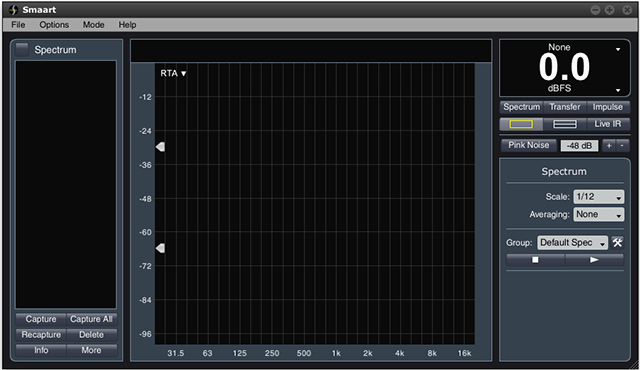Click the 4k frequency axis label
640x370 pixels.
coord(400,353)
